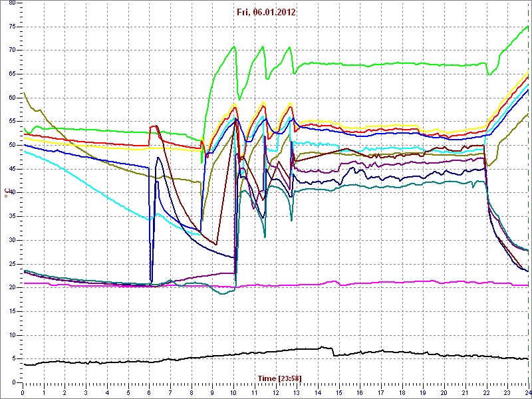The height and width of the screenshot is (399, 532).
Task: Click hour label 23 on time axis
Action: point(507,392)
